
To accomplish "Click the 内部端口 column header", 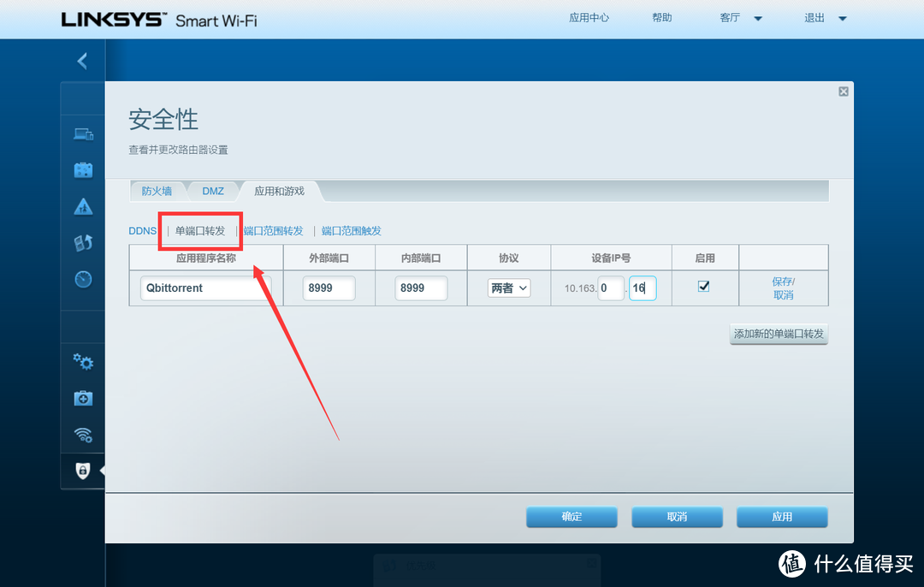I will [421, 258].
